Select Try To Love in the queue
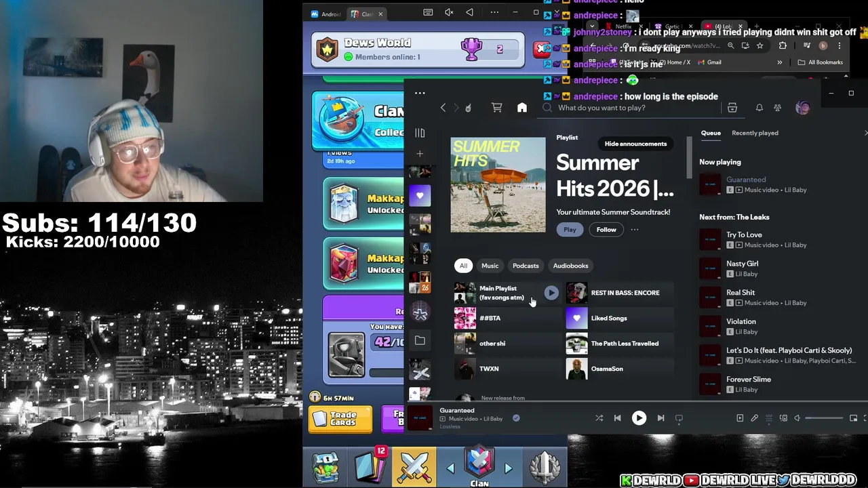 [x=780, y=240]
